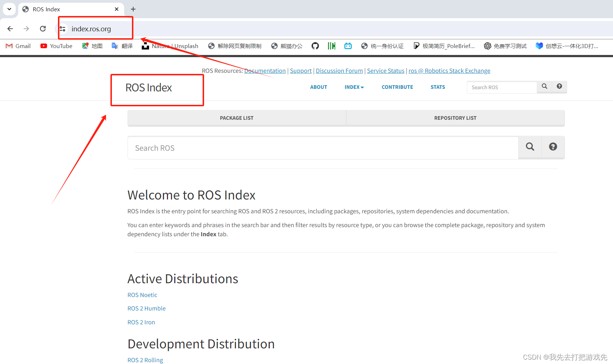Open the GitHub bookmark icon
613x364 pixels.
(315, 46)
